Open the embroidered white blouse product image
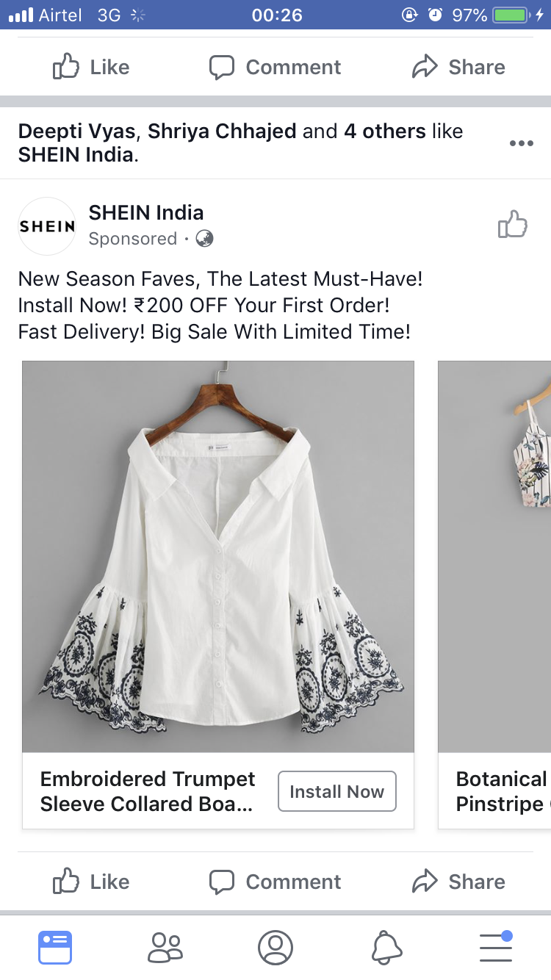Viewport: 551px width, 980px height. [218, 556]
